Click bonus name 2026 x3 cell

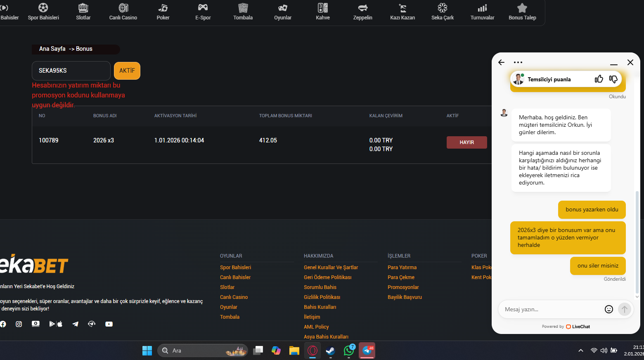click(104, 140)
